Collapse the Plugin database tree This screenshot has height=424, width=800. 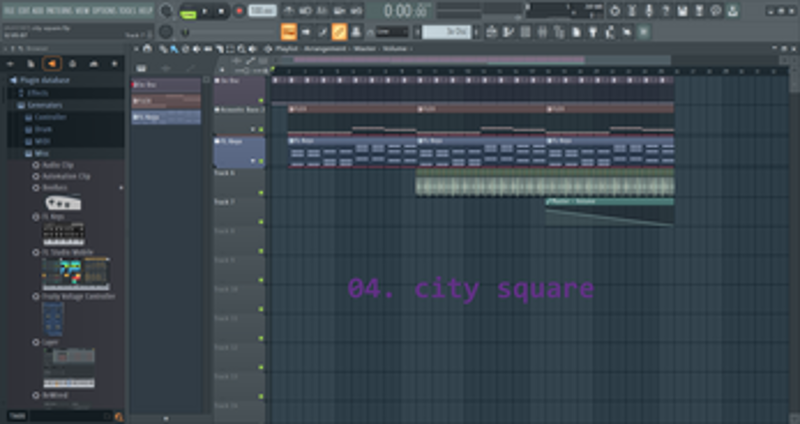[x=45, y=81]
